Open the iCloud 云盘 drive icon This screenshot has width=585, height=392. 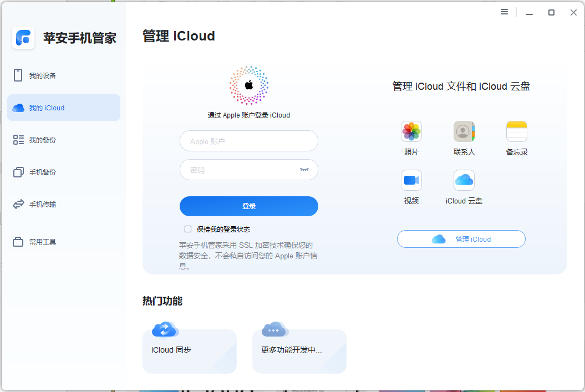click(464, 180)
